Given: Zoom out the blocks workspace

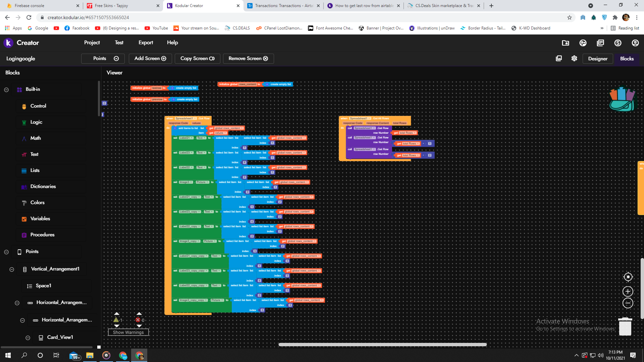Looking at the screenshot, I should (628, 303).
